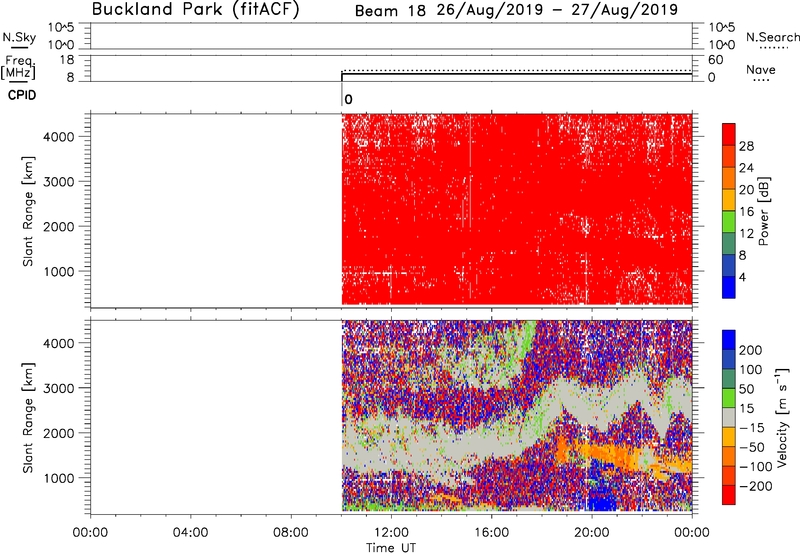Click the 'Freq. [MHz]' axis label
This screenshot has height=554, width=800.
(18, 67)
